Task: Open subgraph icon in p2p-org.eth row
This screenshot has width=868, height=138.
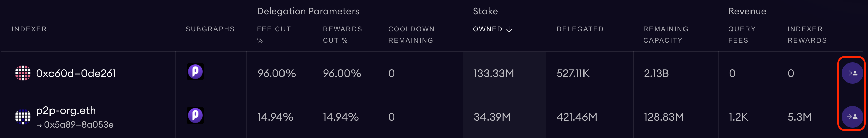Action: point(195,115)
